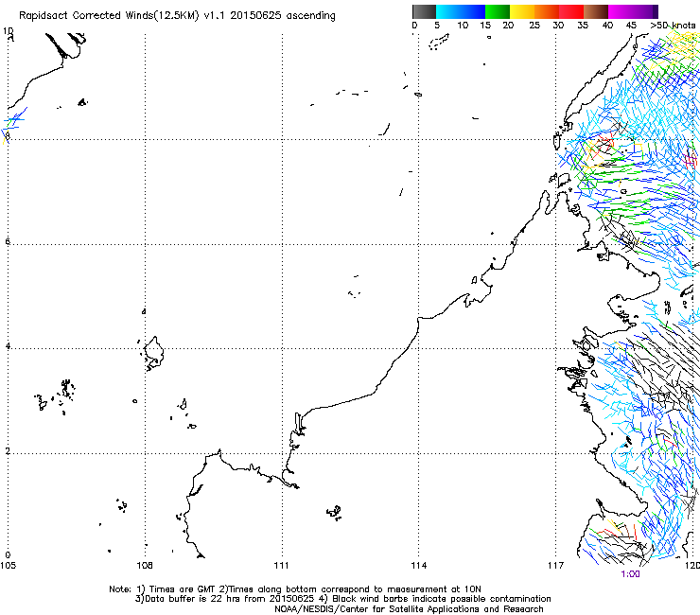The image size is (700, 615).
Task: Click the small island outline near 112E 1N
Action: click(334, 512)
